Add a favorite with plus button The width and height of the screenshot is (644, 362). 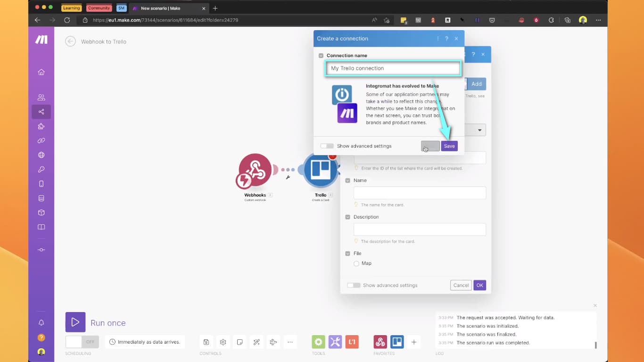click(x=414, y=342)
